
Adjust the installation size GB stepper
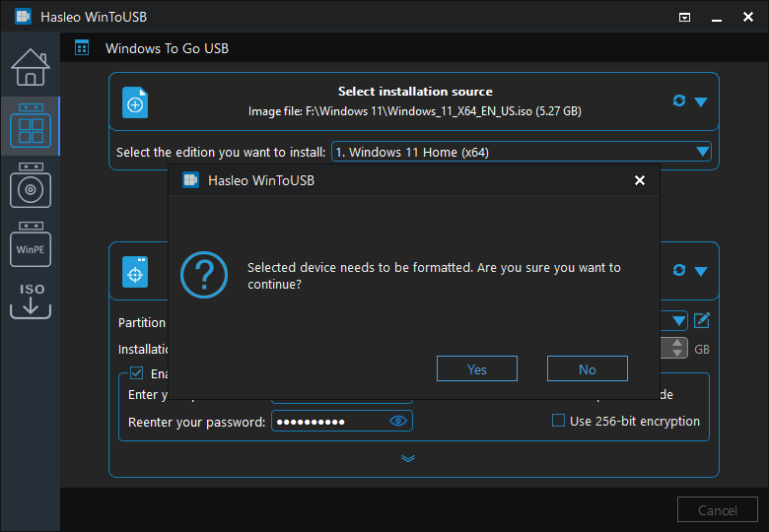click(x=677, y=348)
